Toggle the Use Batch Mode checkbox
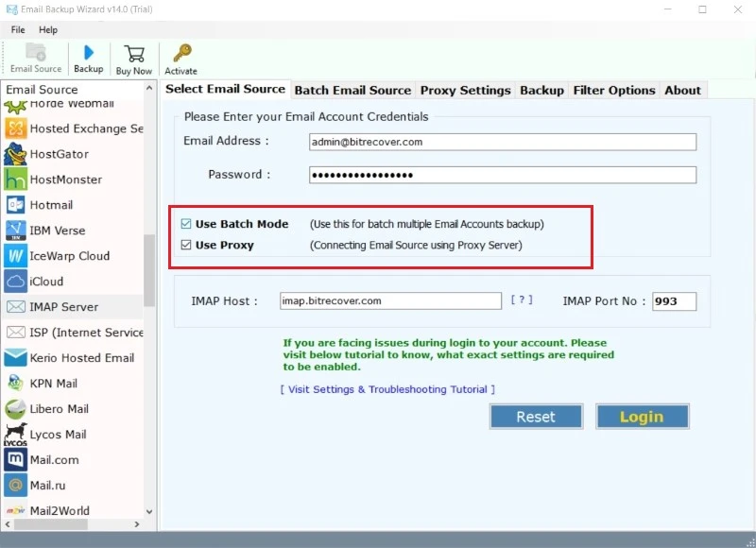Screen dimensions: 756x548 pyautogui.click(x=185, y=225)
